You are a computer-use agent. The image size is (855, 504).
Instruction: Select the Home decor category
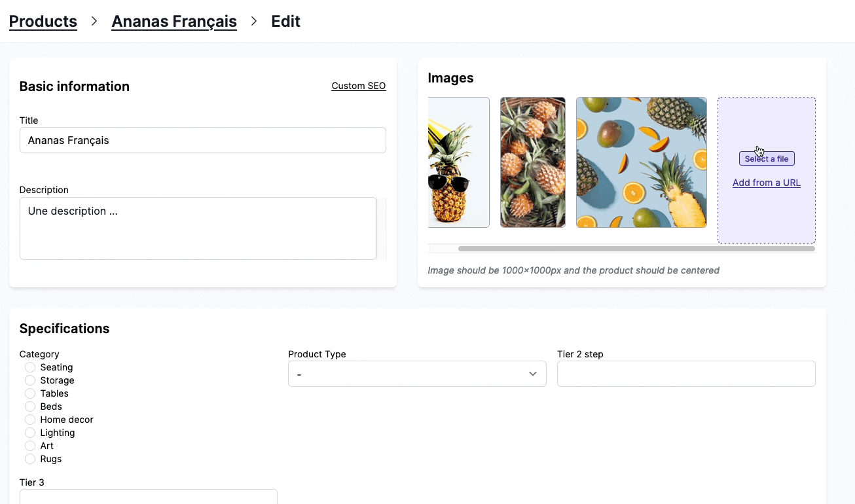coord(29,420)
